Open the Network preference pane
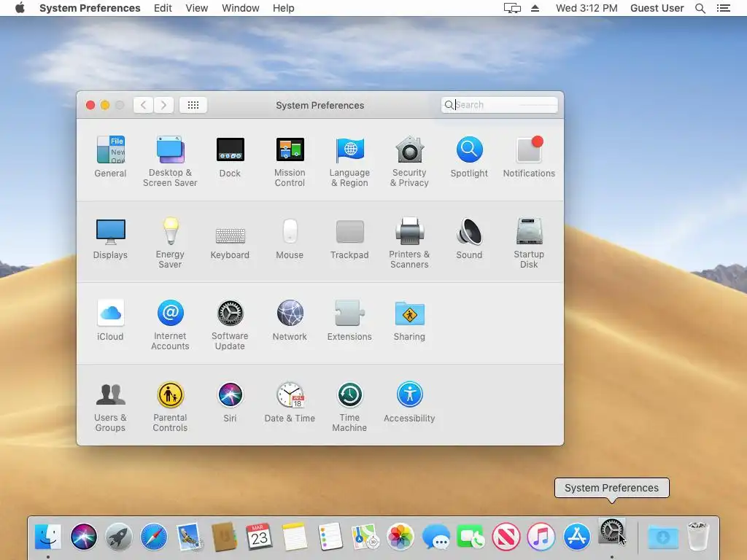Screen dimensions: 747x560 290,321
